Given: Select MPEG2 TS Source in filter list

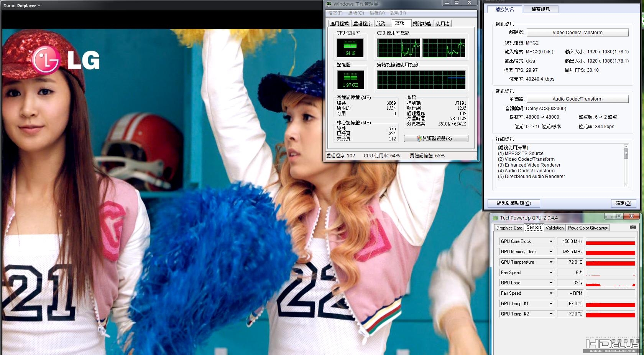Looking at the screenshot, I should coord(521,154).
